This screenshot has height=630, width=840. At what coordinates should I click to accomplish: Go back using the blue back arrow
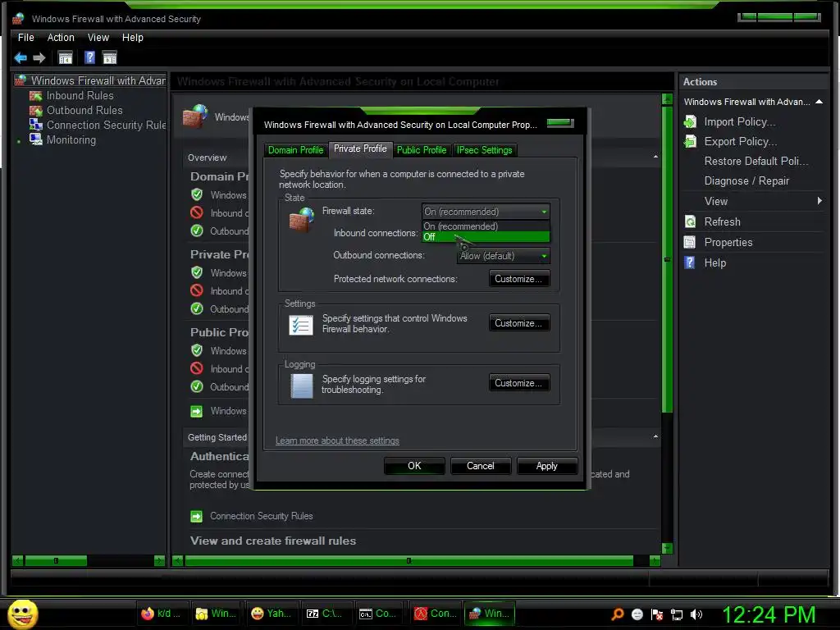[x=21, y=58]
